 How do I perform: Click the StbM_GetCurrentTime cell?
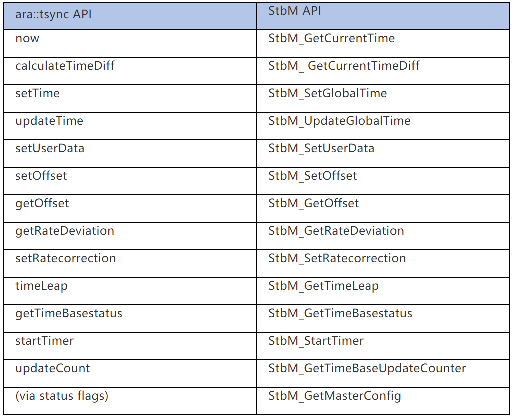coord(331,38)
